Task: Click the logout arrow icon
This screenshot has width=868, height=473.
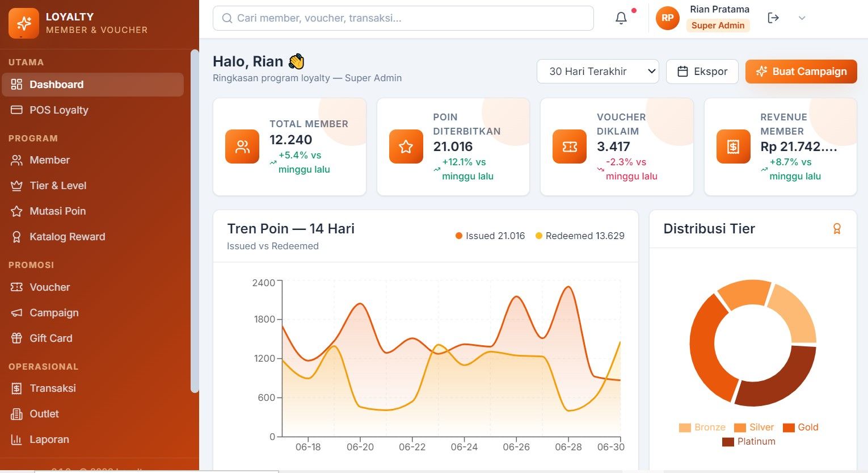Action: click(x=773, y=18)
